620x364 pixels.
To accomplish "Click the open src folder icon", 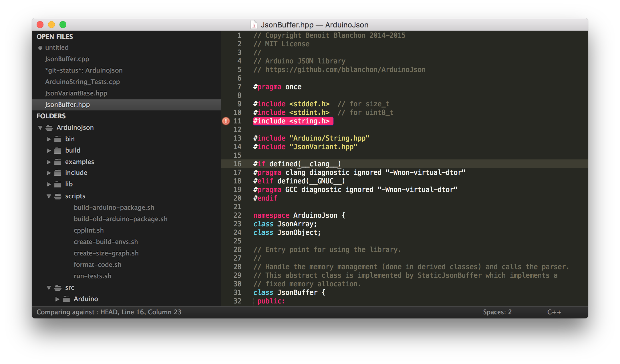I will click(58, 288).
